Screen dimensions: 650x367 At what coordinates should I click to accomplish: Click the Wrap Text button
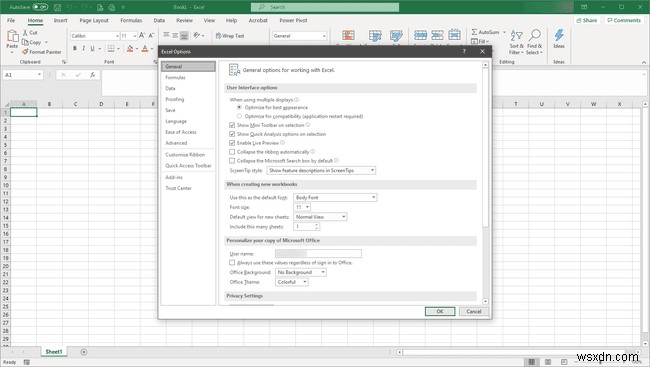pyautogui.click(x=230, y=36)
